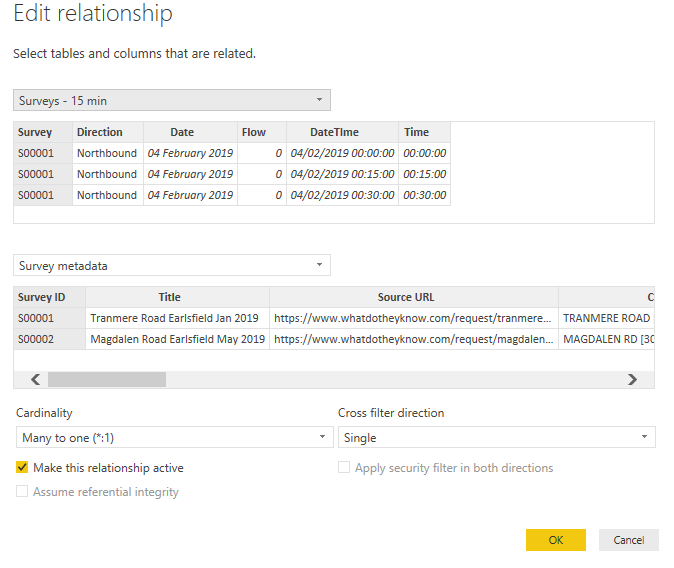The image size is (674, 568).
Task: Click the Time cell 00:30:00
Action: point(424,195)
